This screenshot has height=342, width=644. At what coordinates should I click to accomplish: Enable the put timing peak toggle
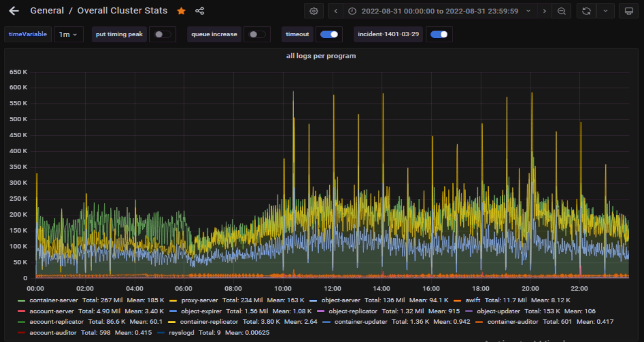pos(163,34)
